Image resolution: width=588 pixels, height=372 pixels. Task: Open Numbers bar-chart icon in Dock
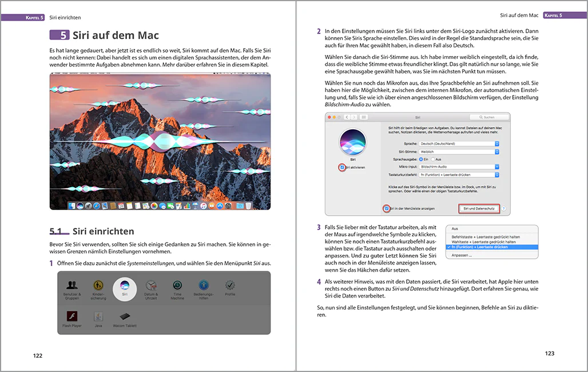[186, 205]
